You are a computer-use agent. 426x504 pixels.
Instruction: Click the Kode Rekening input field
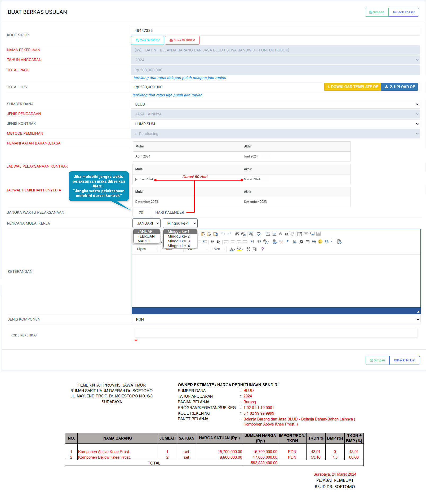pos(276,333)
